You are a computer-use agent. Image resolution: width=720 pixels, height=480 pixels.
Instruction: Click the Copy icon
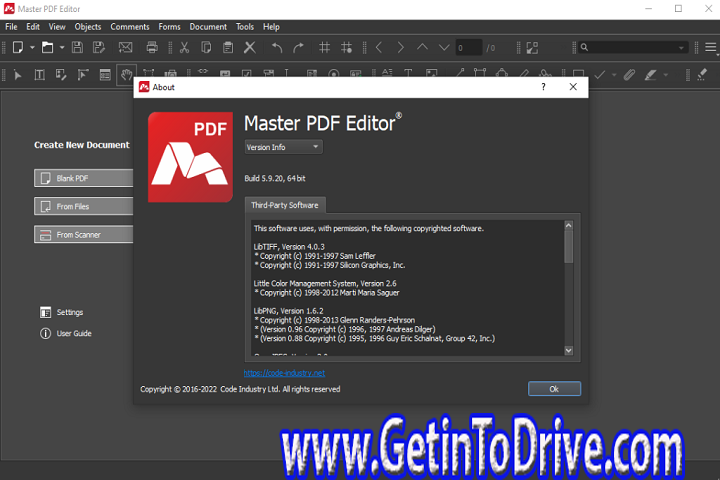click(206, 47)
